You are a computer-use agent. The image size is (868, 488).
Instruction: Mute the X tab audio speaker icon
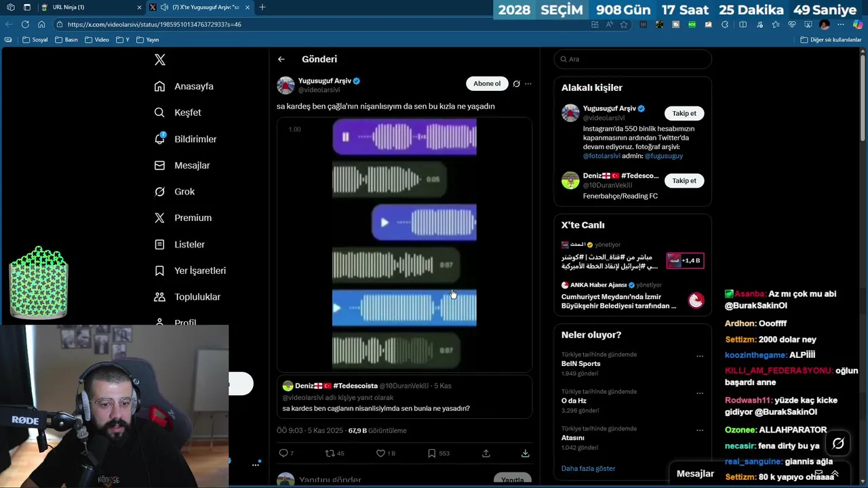click(x=165, y=7)
